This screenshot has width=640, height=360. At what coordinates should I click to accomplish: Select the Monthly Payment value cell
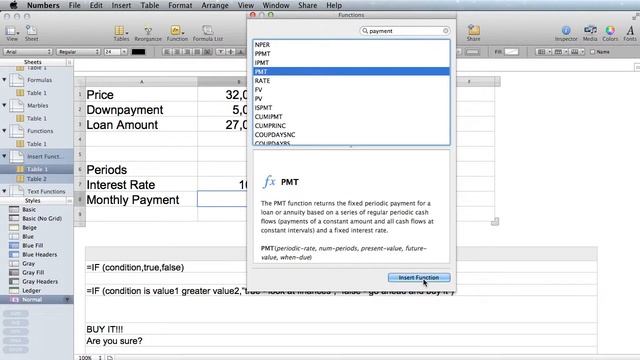[222, 200]
